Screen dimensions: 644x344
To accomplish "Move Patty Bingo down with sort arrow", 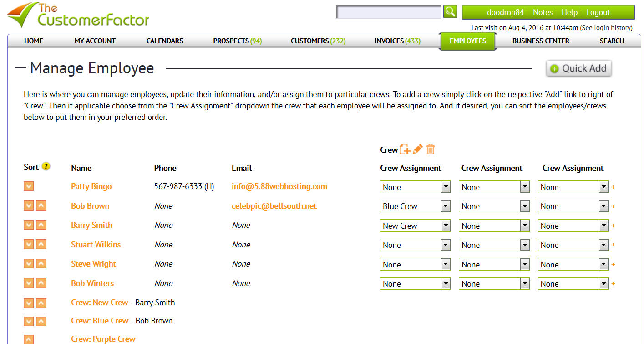I will (29, 186).
